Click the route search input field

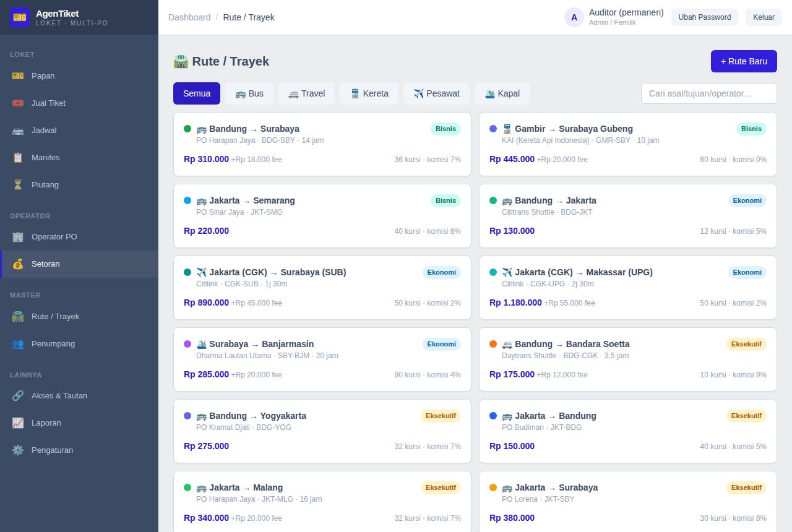point(709,93)
